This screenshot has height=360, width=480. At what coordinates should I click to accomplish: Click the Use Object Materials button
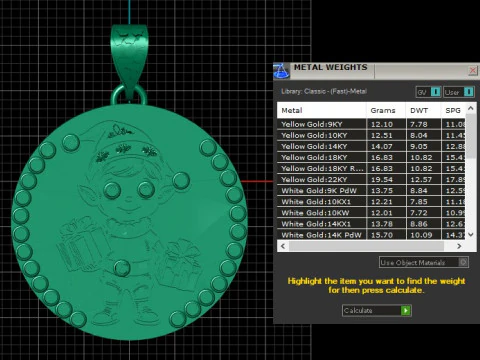click(x=424, y=262)
